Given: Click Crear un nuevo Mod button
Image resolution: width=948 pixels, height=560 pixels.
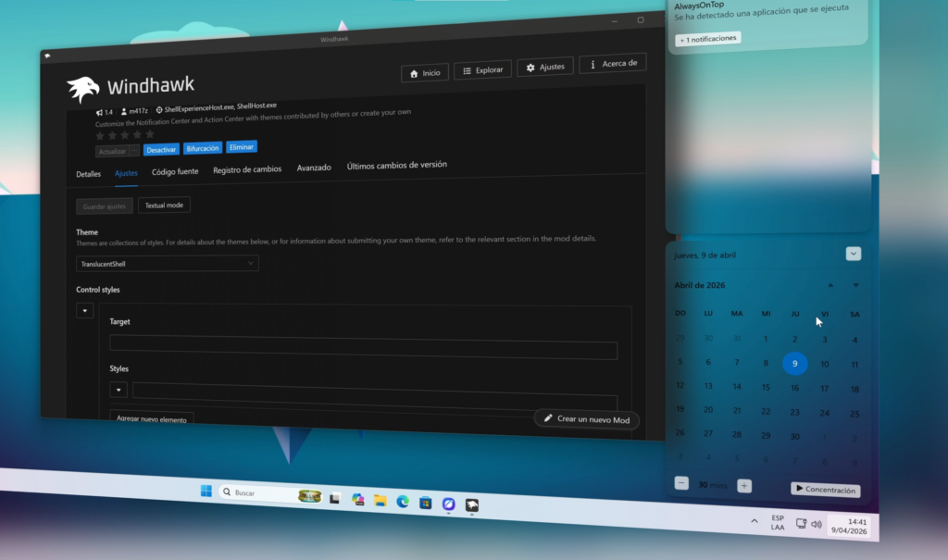Looking at the screenshot, I should pyautogui.click(x=586, y=419).
